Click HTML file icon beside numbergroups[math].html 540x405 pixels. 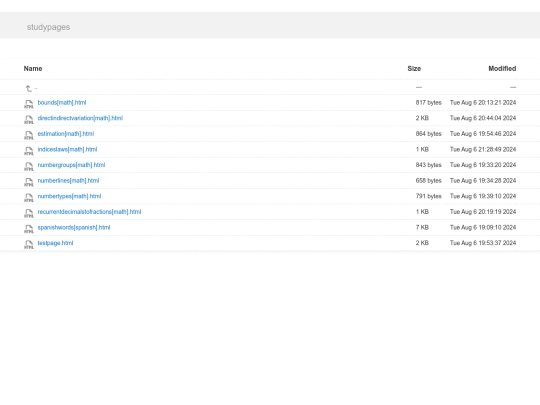tap(29, 166)
